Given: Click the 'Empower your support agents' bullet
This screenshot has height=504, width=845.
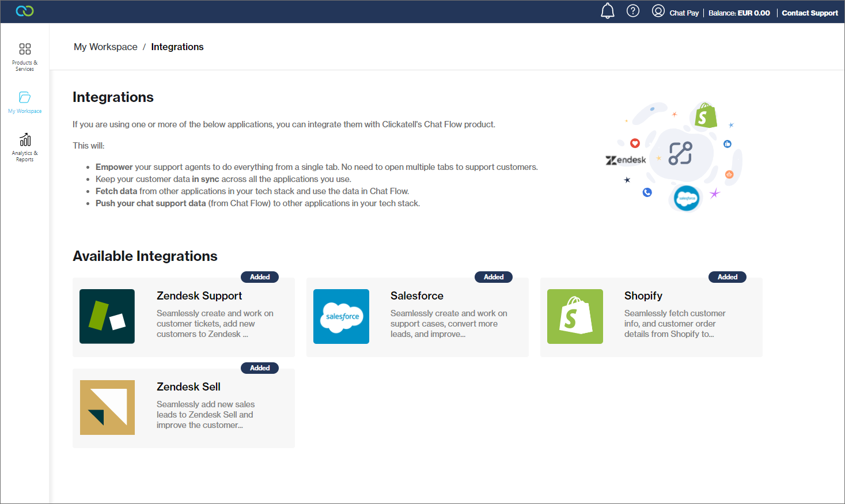Looking at the screenshot, I should pyautogui.click(x=317, y=167).
